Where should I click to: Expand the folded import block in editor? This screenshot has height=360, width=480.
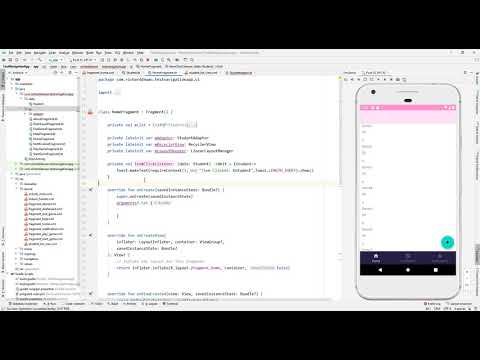coord(116,92)
